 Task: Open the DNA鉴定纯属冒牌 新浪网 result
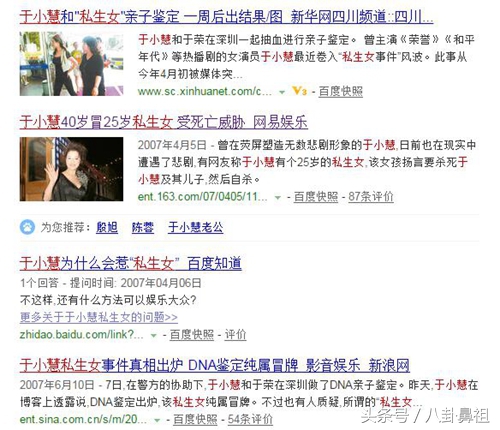[x=215, y=365]
